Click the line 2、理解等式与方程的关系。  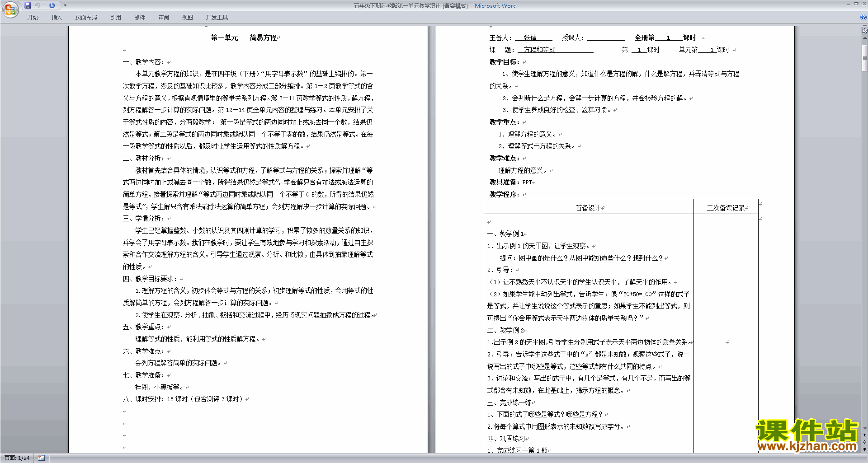pos(537,146)
